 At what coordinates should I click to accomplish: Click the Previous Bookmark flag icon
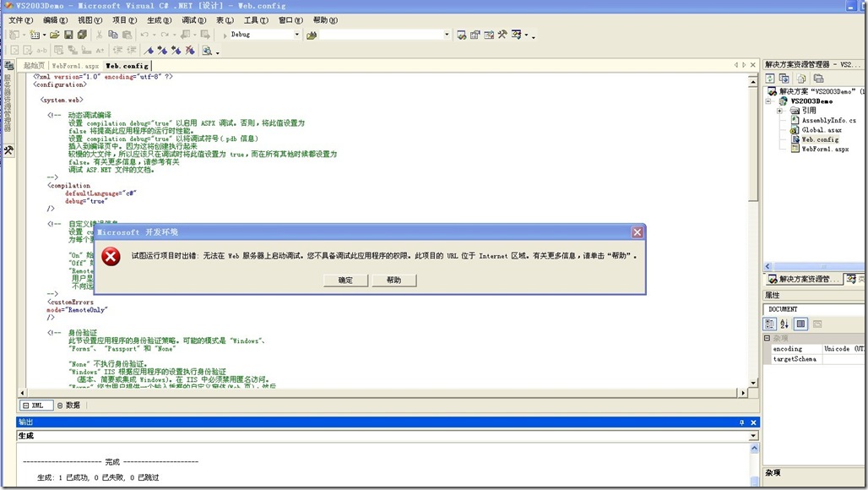[176, 51]
